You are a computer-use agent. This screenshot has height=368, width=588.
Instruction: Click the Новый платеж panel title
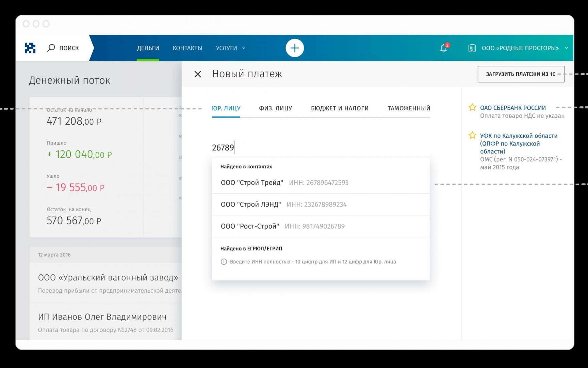point(247,74)
